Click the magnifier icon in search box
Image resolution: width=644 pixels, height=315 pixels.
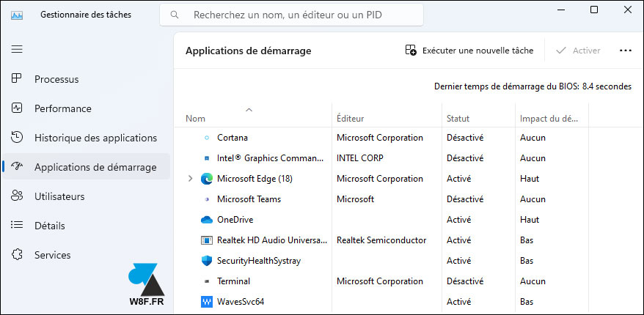point(175,15)
